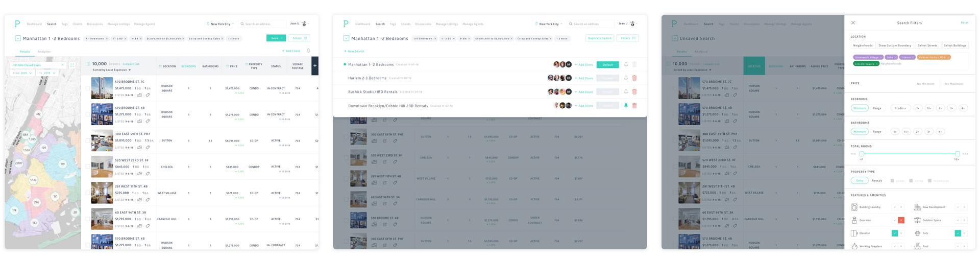Click the New Development building icon
Screen dimensions: 980x260
tap(917, 207)
